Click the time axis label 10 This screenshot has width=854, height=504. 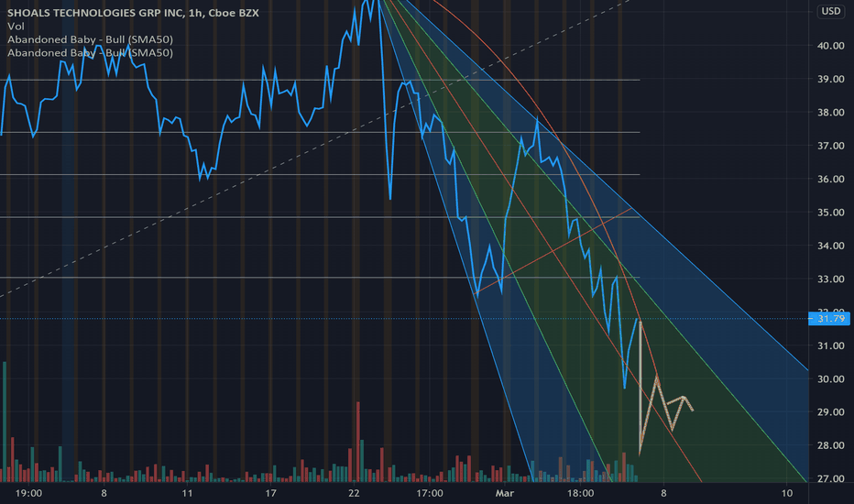point(787,493)
